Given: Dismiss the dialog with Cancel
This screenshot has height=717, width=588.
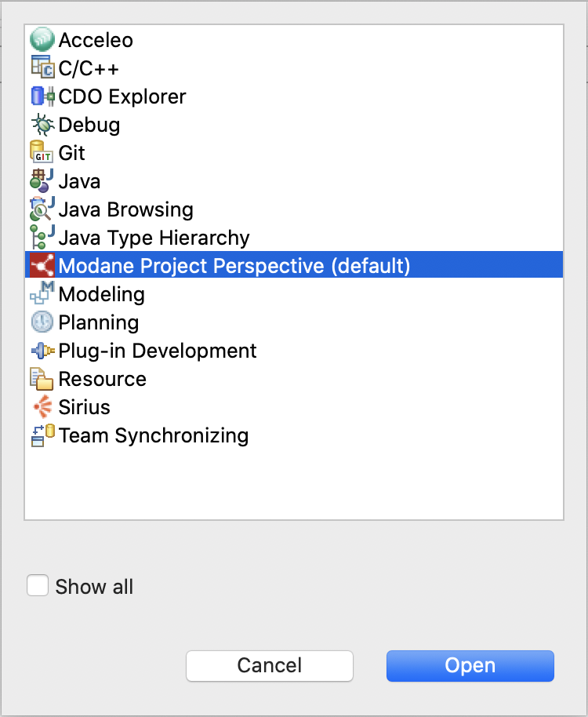Looking at the screenshot, I should [x=270, y=666].
